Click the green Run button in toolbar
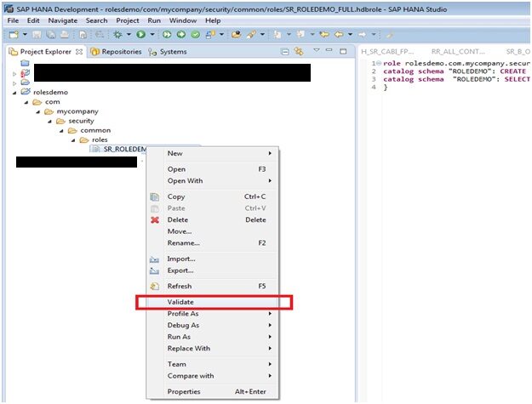This screenshot has width=532, height=404. click(139, 34)
